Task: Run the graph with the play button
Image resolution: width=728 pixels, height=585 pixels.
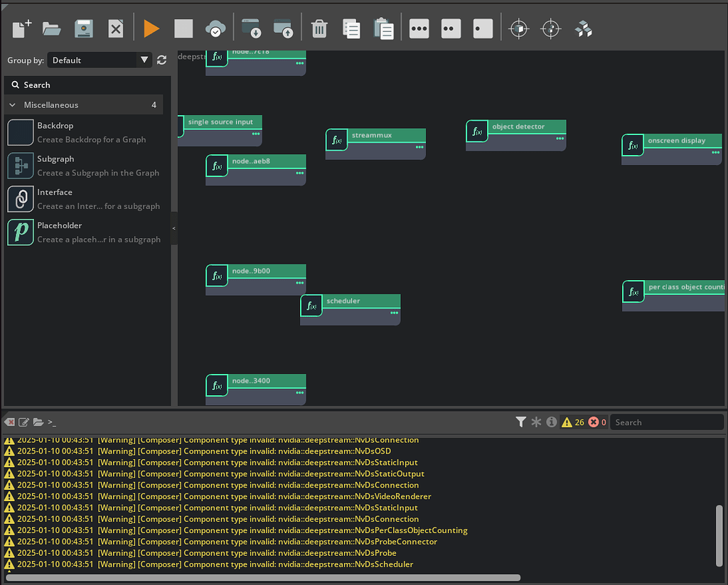Action: (x=151, y=28)
